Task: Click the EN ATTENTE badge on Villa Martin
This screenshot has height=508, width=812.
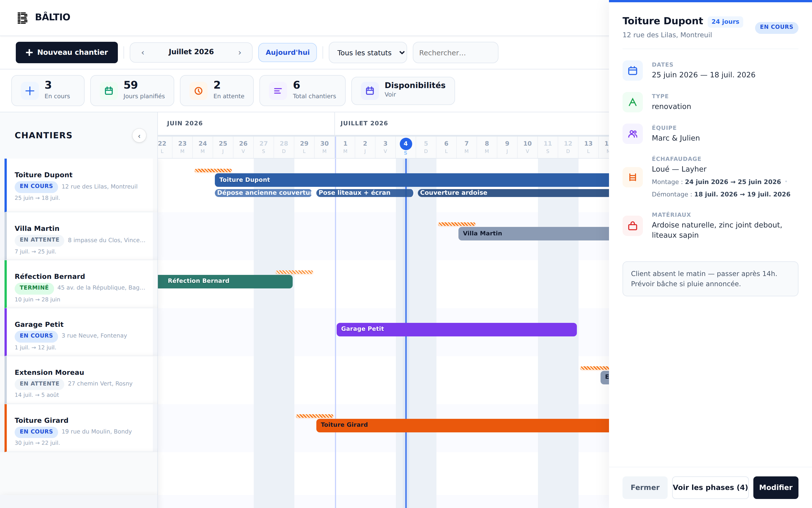Action: click(39, 240)
